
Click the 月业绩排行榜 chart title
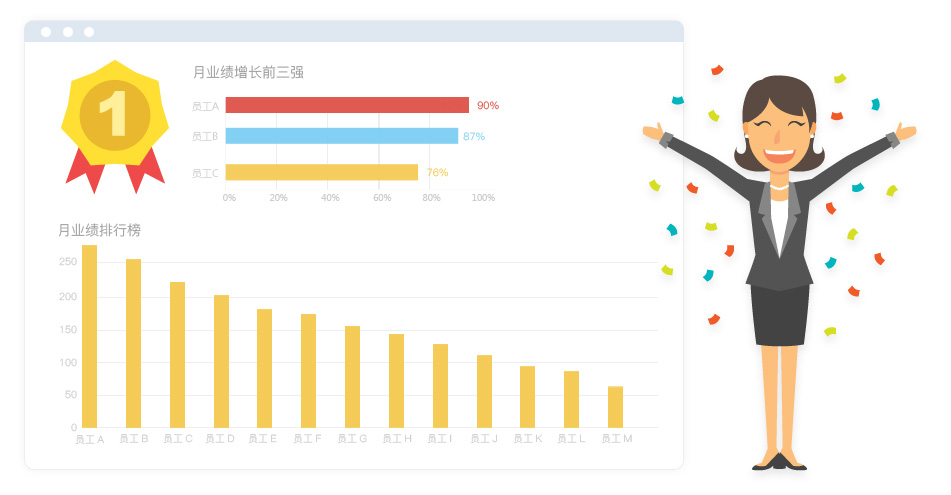(x=99, y=230)
